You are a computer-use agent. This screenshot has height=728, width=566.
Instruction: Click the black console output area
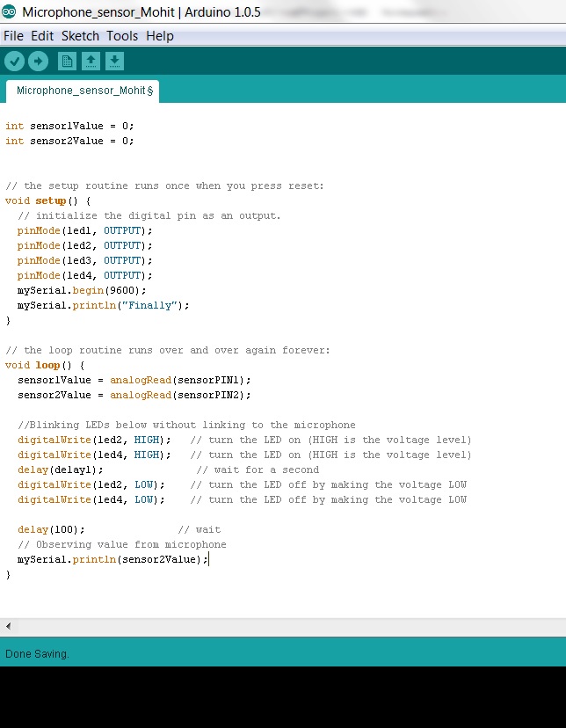click(281, 696)
